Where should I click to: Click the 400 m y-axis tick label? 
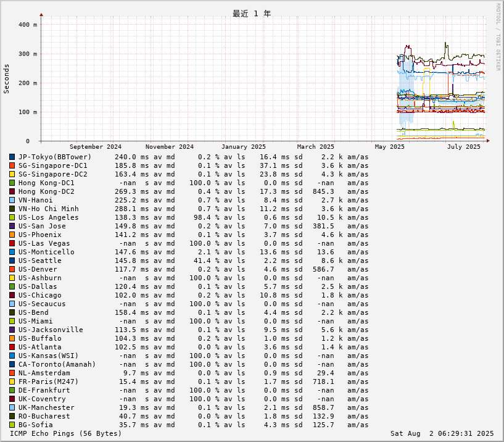click(28, 25)
